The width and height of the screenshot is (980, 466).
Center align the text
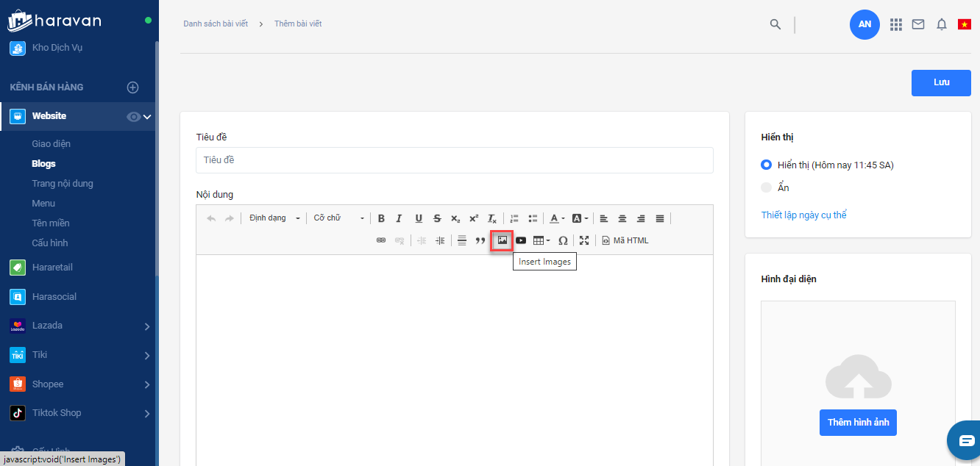[x=622, y=218]
